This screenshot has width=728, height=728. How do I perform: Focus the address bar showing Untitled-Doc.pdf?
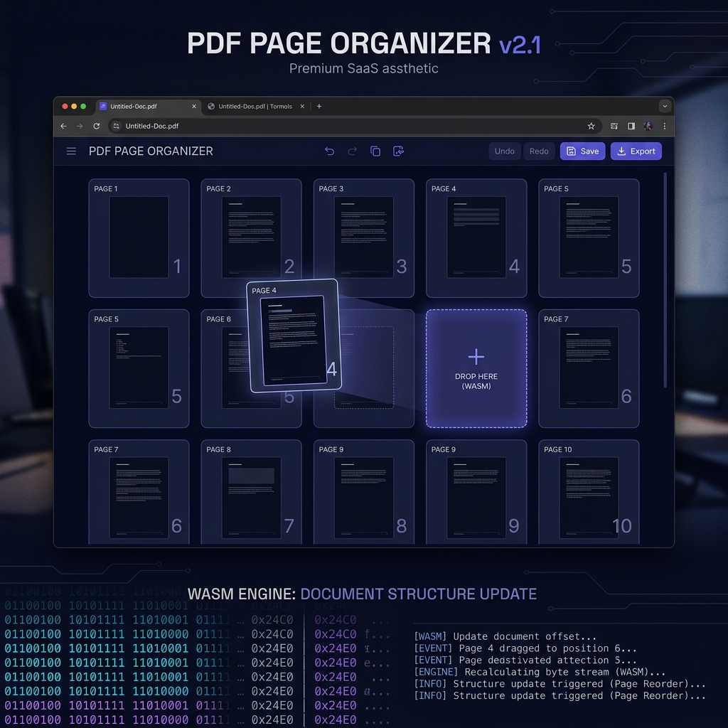pyautogui.click(x=355, y=127)
